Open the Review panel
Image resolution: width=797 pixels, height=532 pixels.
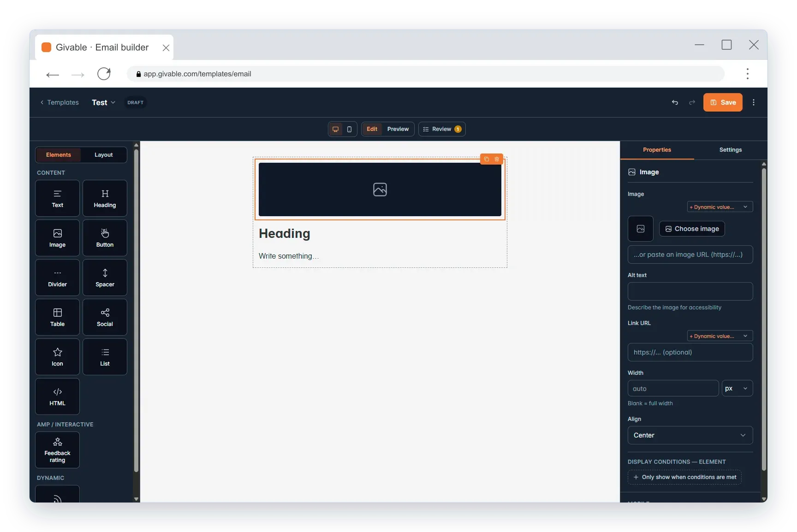pyautogui.click(x=442, y=129)
